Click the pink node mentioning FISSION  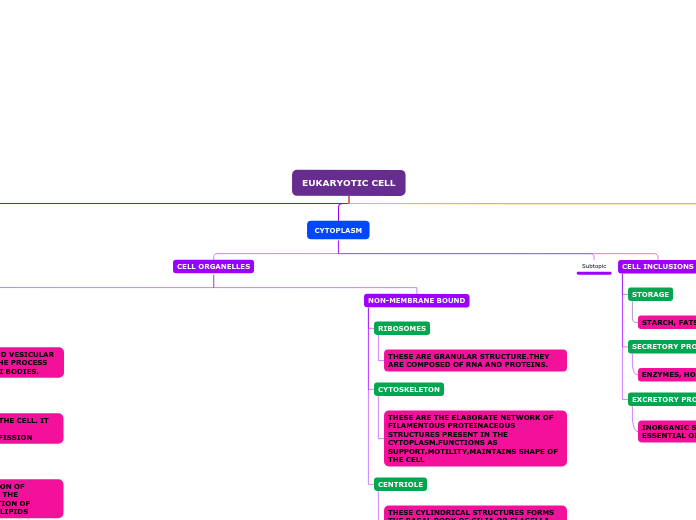tap(31, 428)
